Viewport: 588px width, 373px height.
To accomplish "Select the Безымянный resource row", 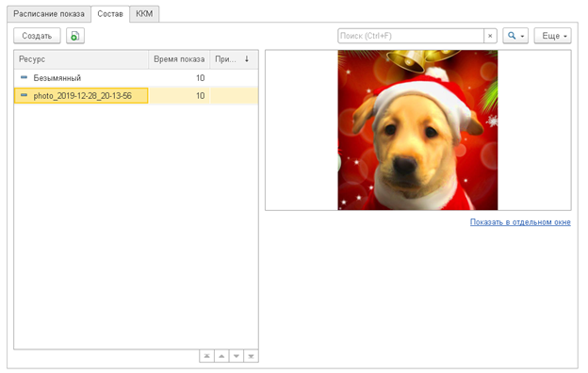I will click(x=136, y=77).
